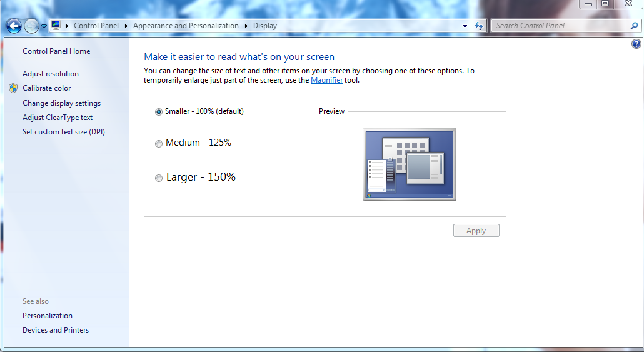Select the Display breadcrumb

[x=265, y=26]
